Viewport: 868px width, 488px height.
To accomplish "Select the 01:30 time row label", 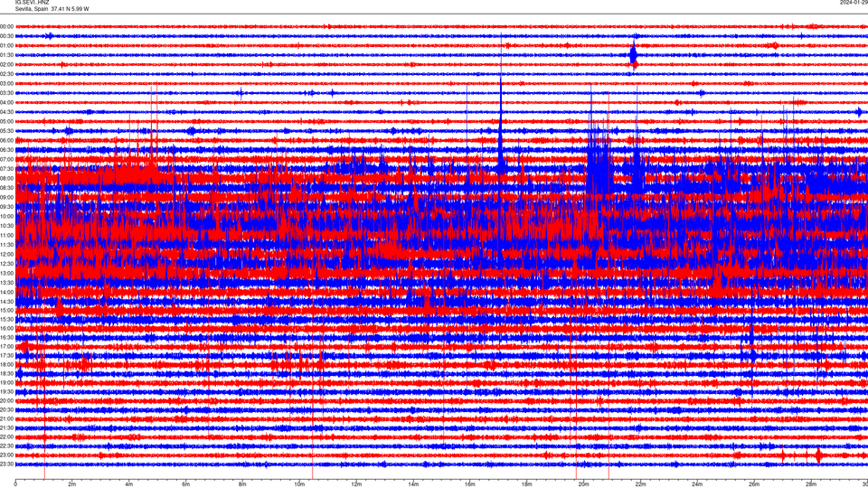I will (x=6, y=55).
